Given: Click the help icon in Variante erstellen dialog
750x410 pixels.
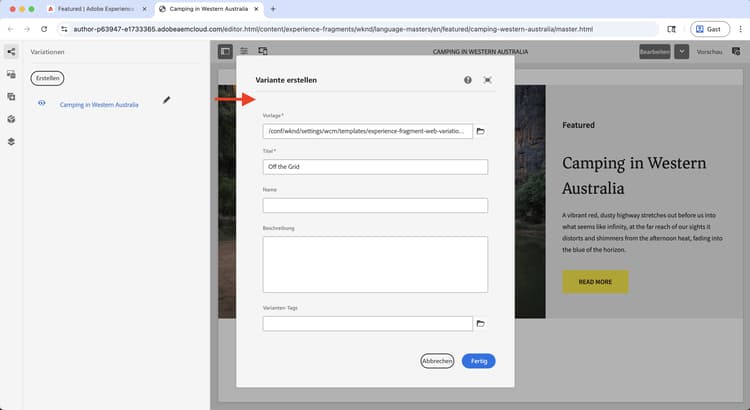Looking at the screenshot, I should click(x=468, y=80).
